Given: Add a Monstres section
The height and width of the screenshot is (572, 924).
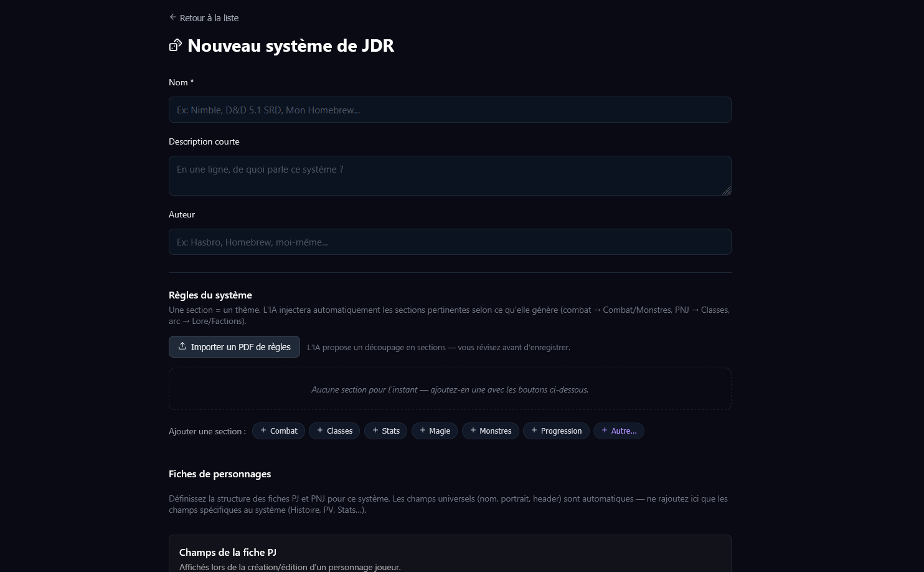Looking at the screenshot, I should pos(491,431).
